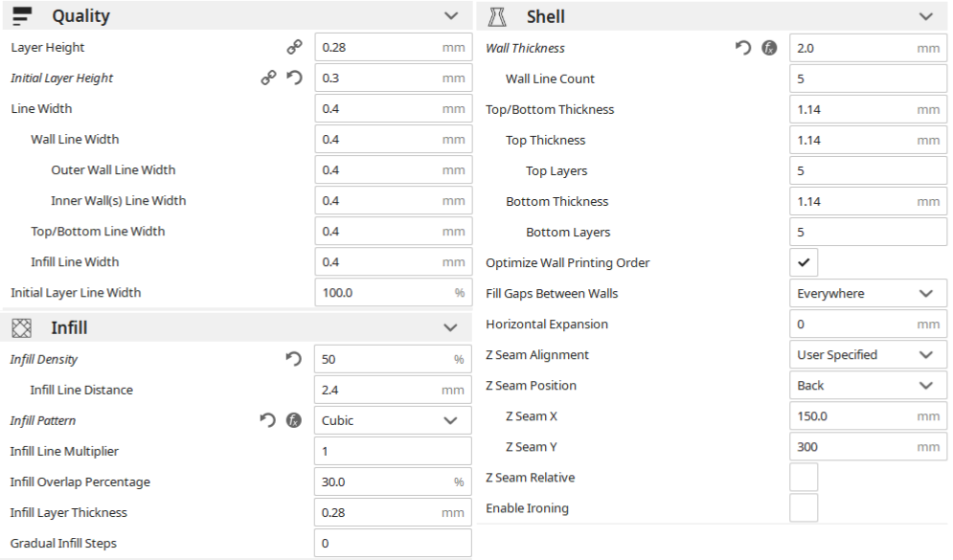Enable the Z Seam Relative checkbox

[x=805, y=477]
